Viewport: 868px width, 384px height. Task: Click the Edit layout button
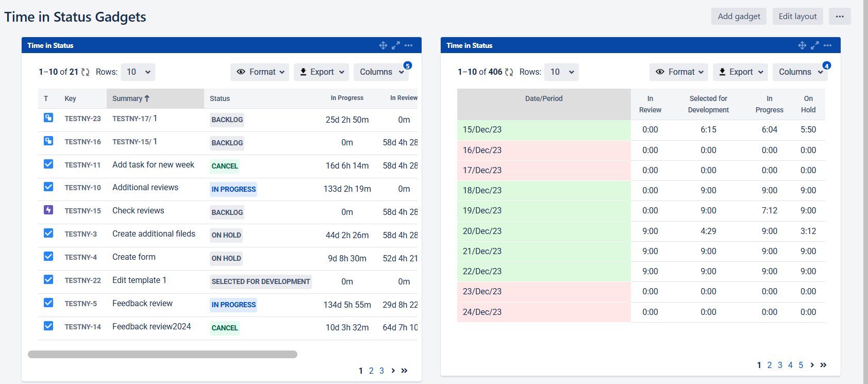pos(797,16)
